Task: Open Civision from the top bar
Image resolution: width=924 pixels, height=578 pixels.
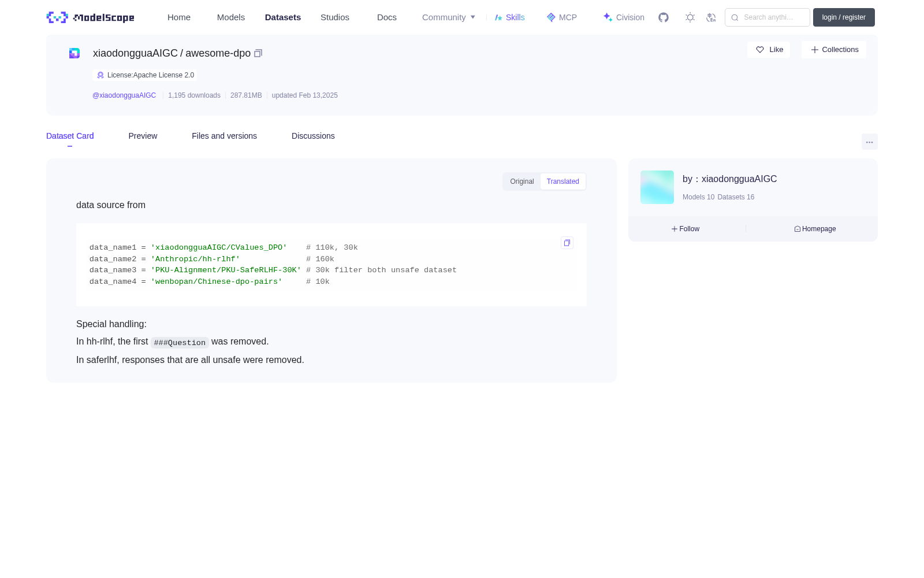Action: pyautogui.click(x=624, y=17)
